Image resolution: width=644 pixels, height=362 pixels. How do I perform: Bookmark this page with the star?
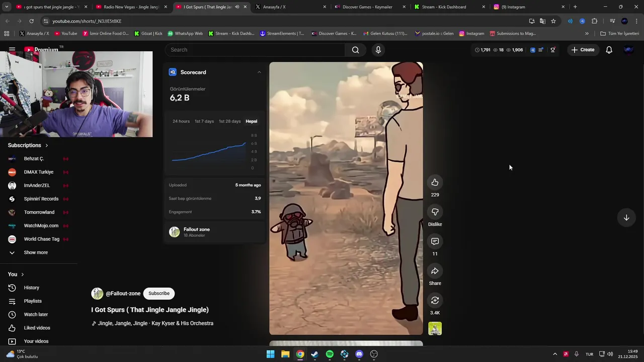553,21
